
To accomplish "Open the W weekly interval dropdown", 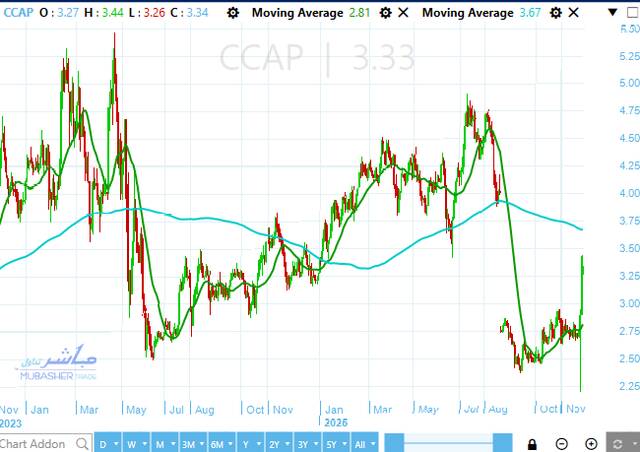I will point(135,443).
